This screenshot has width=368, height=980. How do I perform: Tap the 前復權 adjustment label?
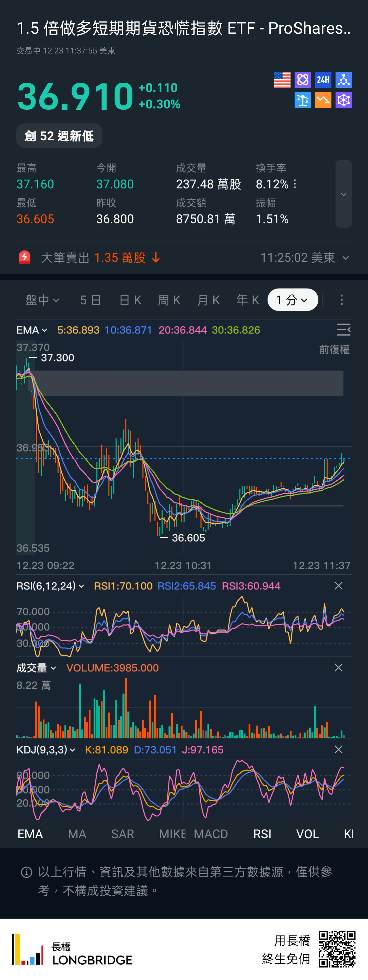point(334,349)
